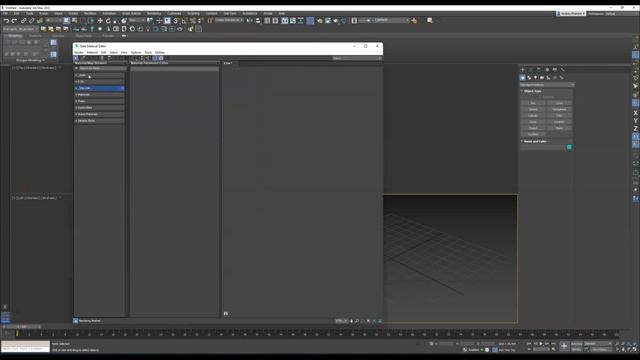The image size is (640, 360).
Task: Select the Lights category in Create panel
Action: 536,78
